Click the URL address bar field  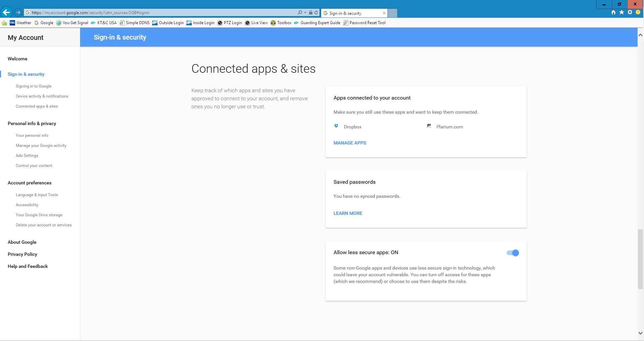point(161,13)
